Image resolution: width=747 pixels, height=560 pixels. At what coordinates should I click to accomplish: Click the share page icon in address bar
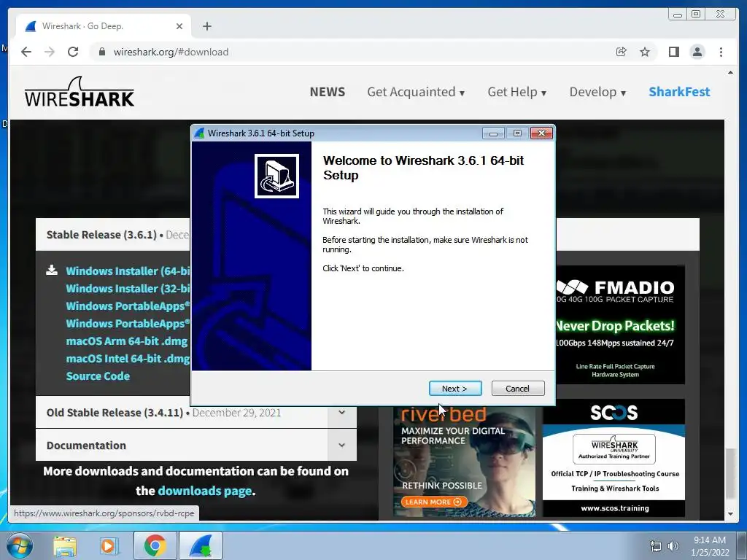tap(621, 52)
